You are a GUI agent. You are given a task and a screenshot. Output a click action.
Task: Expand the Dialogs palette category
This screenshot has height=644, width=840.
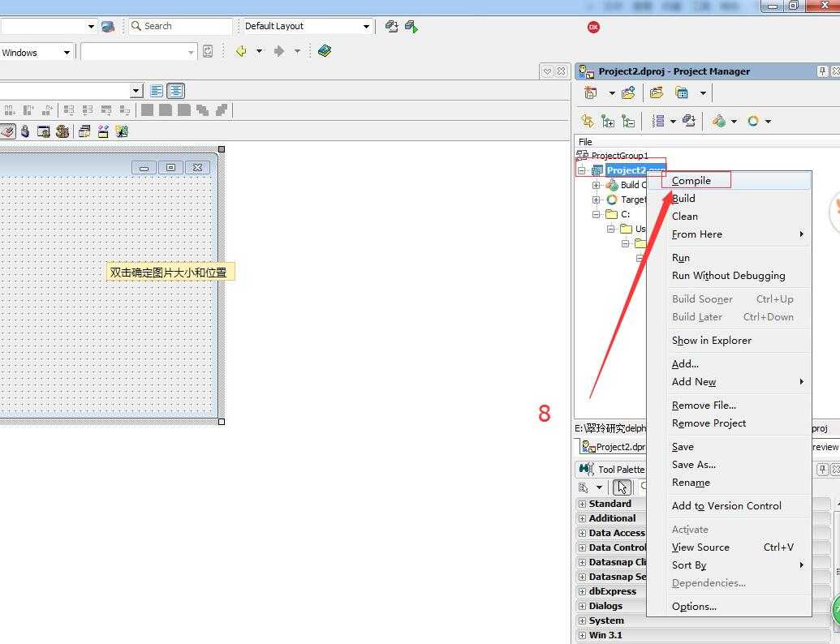click(583, 606)
